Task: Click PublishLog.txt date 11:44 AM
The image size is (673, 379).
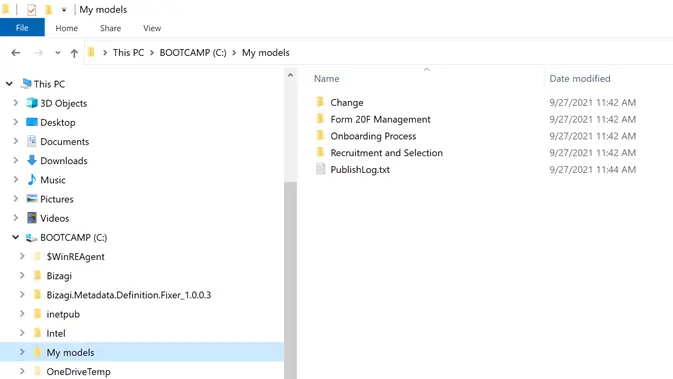Action: pos(593,170)
